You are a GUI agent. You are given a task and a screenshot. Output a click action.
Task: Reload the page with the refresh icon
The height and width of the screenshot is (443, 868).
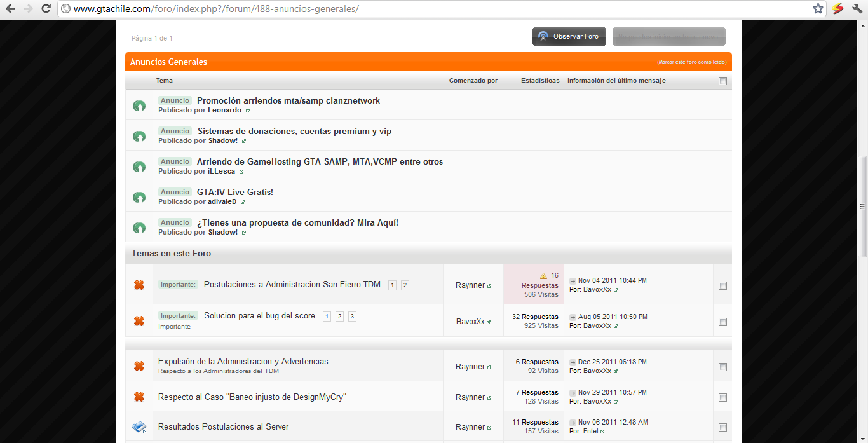pos(46,9)
